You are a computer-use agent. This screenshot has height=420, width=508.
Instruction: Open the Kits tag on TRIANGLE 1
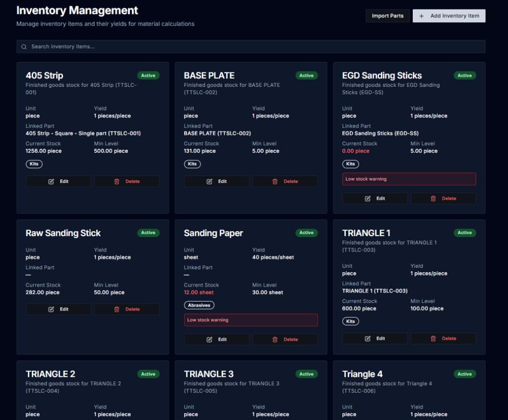(x=350, y=321)
